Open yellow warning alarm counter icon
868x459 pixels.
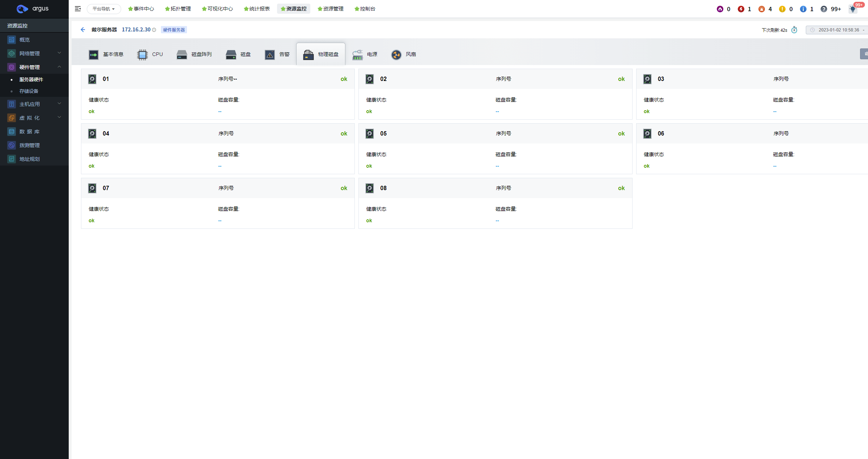pos(782,9)
